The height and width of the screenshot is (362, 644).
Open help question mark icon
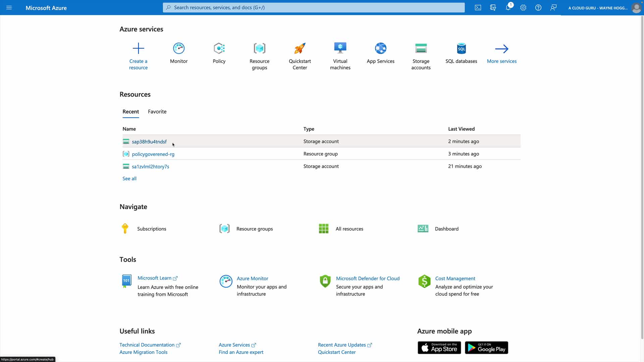[x=538, y=7]
